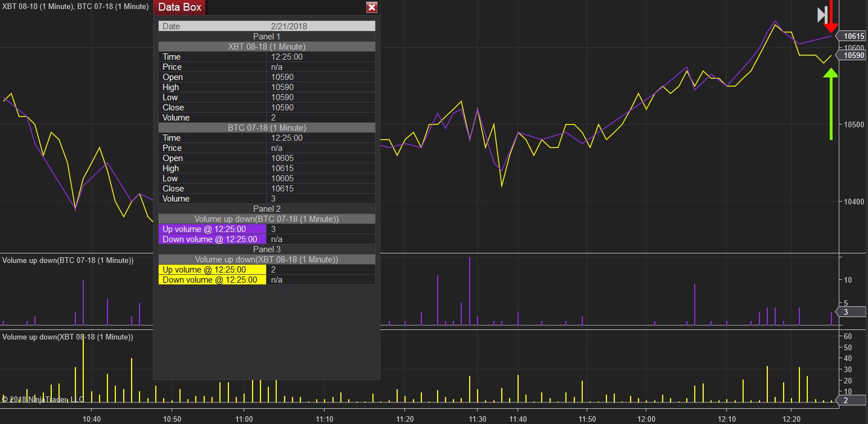Click the 11:30 time axis label
This screenshot has height=424, width=868.
[477, 419]
